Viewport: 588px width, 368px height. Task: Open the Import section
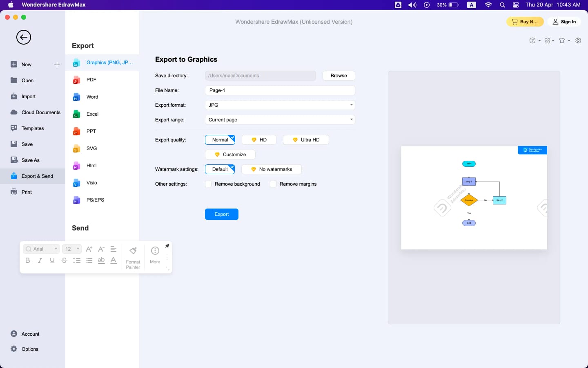click(x=28, y=96)
